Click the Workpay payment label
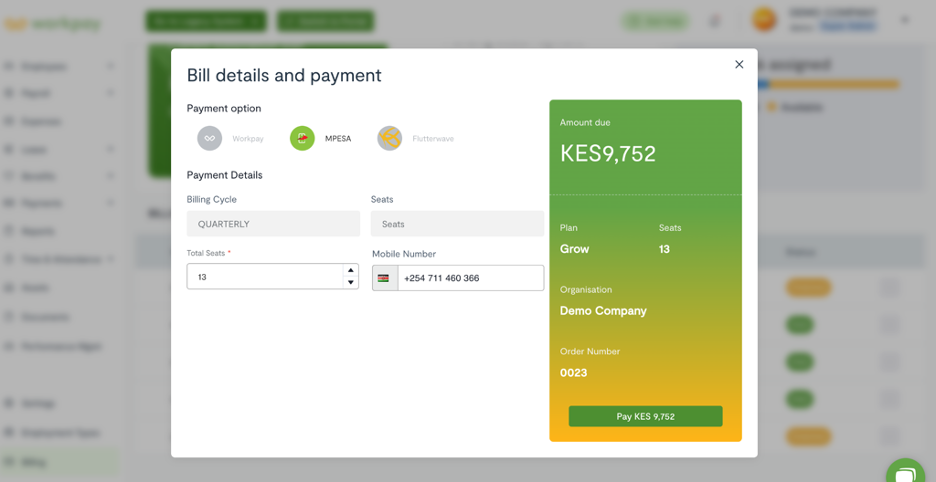 (248, 139)
